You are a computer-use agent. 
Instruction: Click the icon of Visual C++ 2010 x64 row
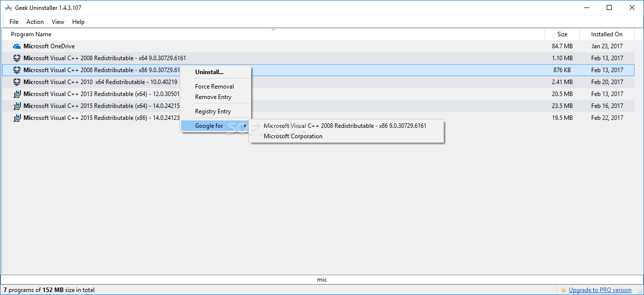pyautogui.click(x=17, y=82)
